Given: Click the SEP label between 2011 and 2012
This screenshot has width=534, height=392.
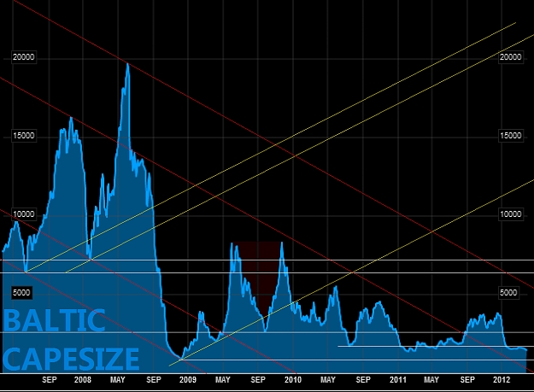Looking at the screenshot, I should click(x=467, y=380).
